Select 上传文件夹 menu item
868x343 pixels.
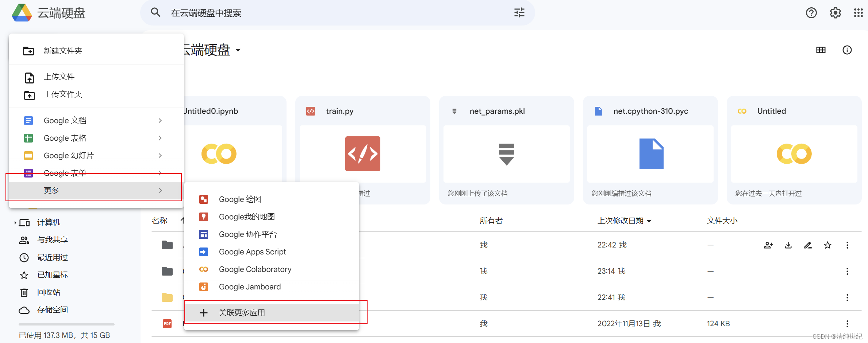coord(96,94)
